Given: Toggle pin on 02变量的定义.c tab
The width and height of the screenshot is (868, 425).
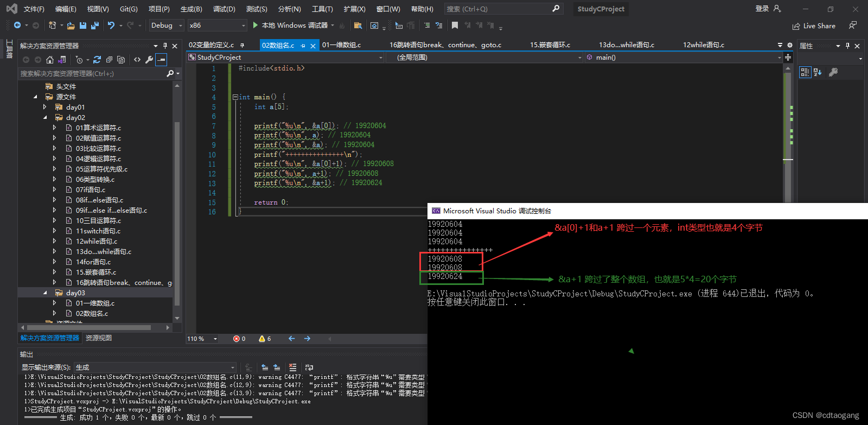Looking at the screenshot, I should coord(242,45).
